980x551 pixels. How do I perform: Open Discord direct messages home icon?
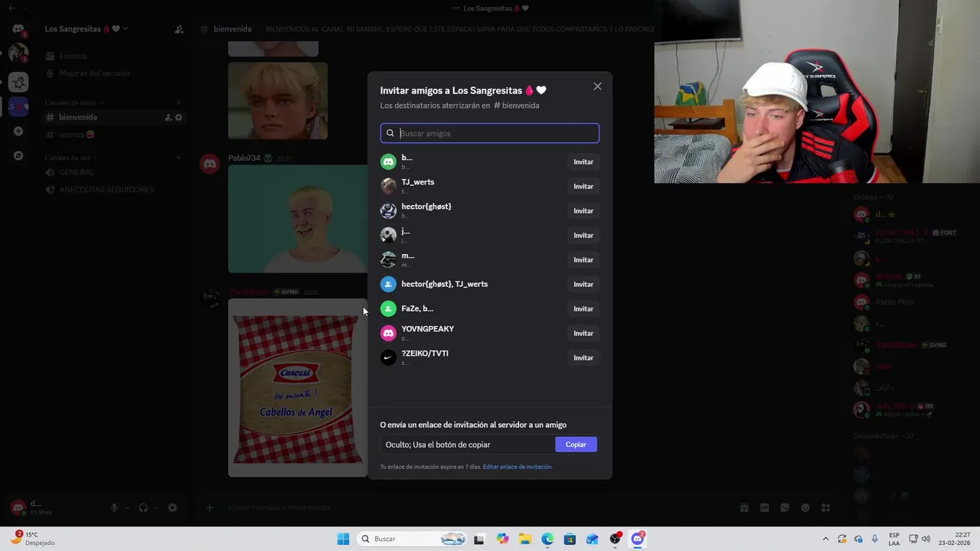[18, 29]
